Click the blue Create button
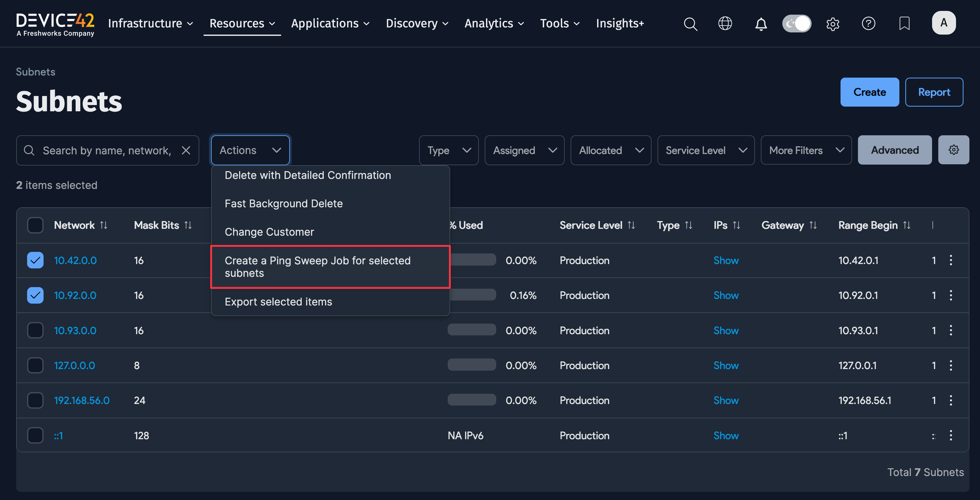This screenshot has height=500, width=980. (x=869, y=92)
